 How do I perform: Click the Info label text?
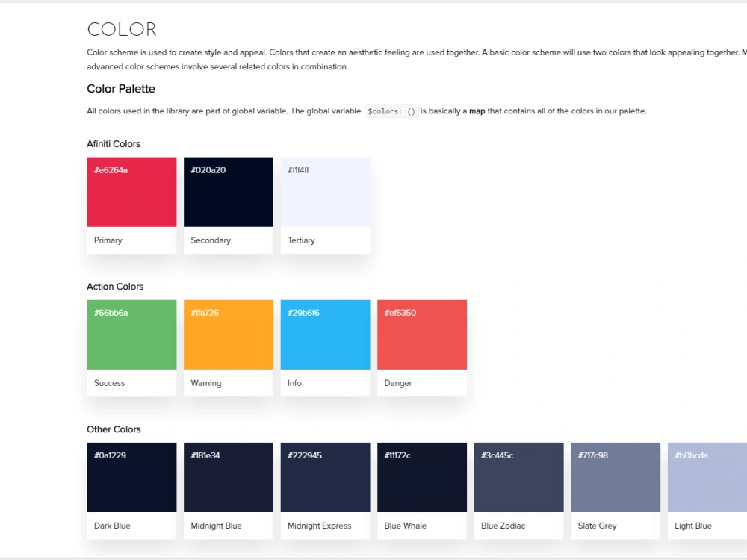pos(294,383)
